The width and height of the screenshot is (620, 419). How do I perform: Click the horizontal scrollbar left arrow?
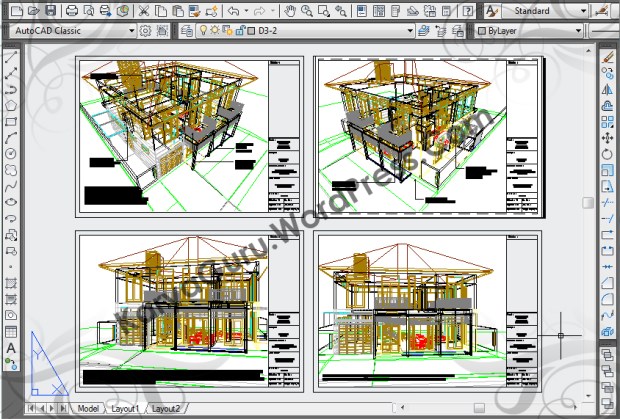(x=403, y=407)
